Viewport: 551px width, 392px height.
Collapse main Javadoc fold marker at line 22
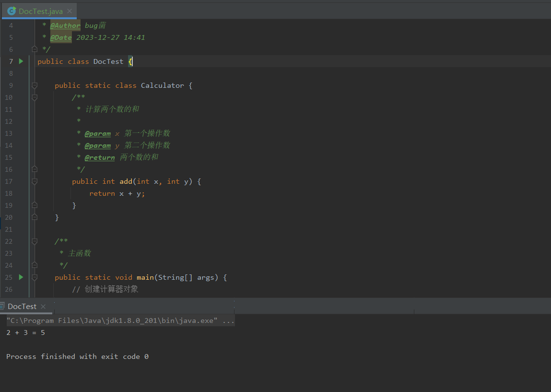pyautogui.click(x=35, y=241)
